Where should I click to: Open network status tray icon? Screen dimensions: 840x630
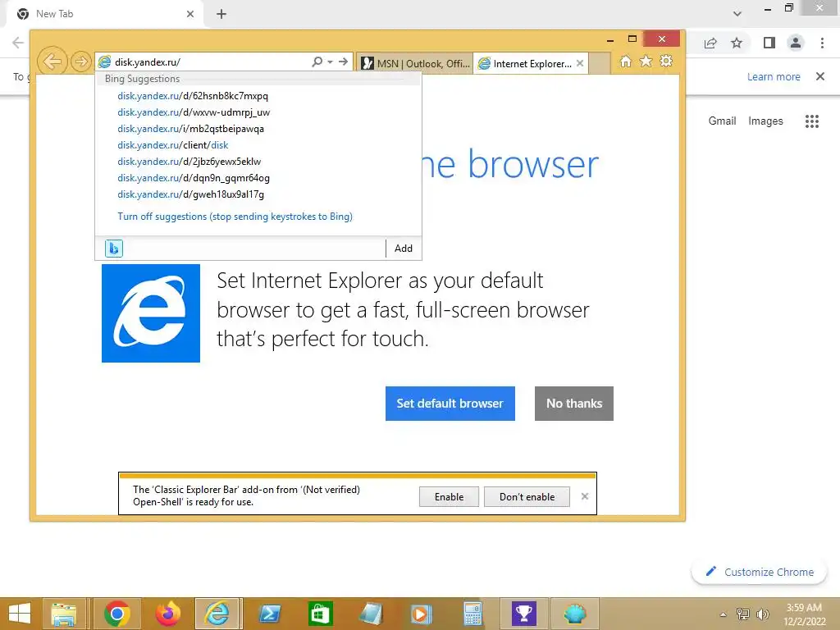[x=743, y=614]
